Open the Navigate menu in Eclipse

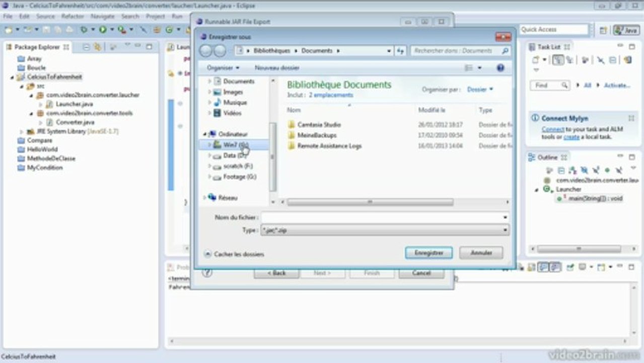tap(103, 16)
